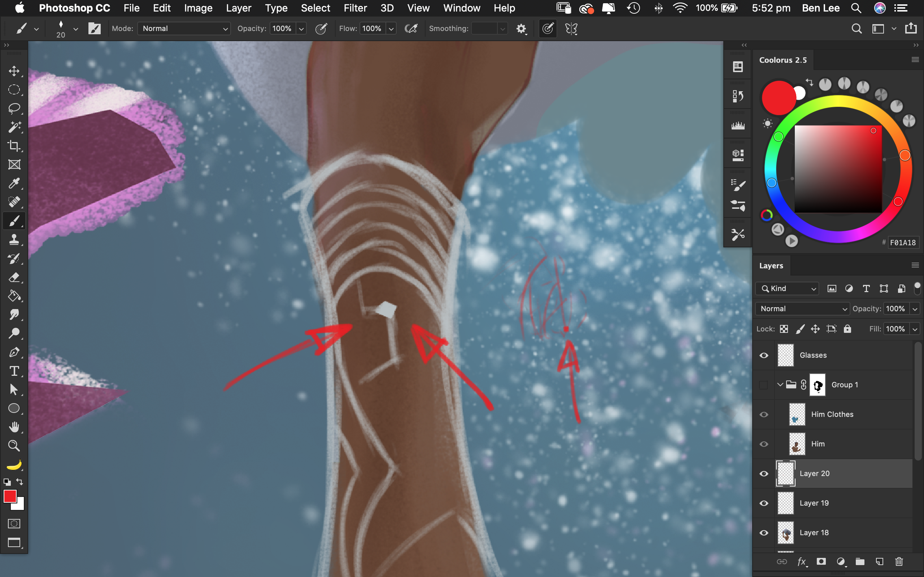Switch to the Coolorus 2.5 tab
Viewport: 924px width, 577px height.
(x=783, y=60)
